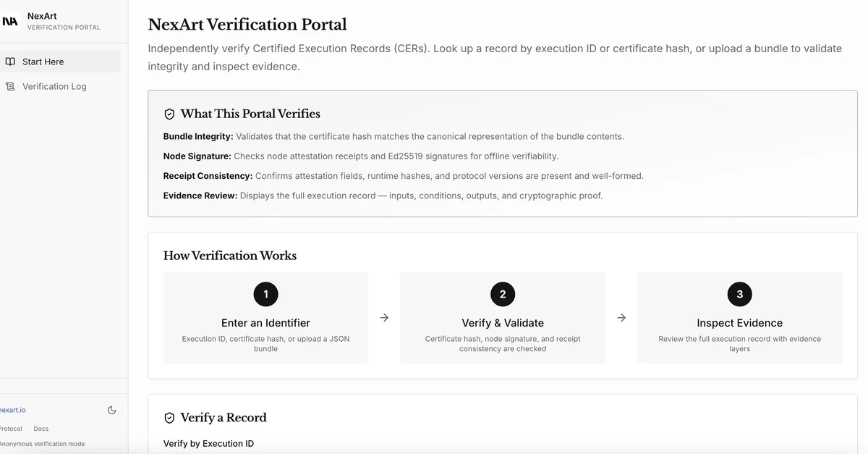Click the shield icon beside What This Portal Verifies
This screenshot has height=454, width=868.
tap(170, 114)
